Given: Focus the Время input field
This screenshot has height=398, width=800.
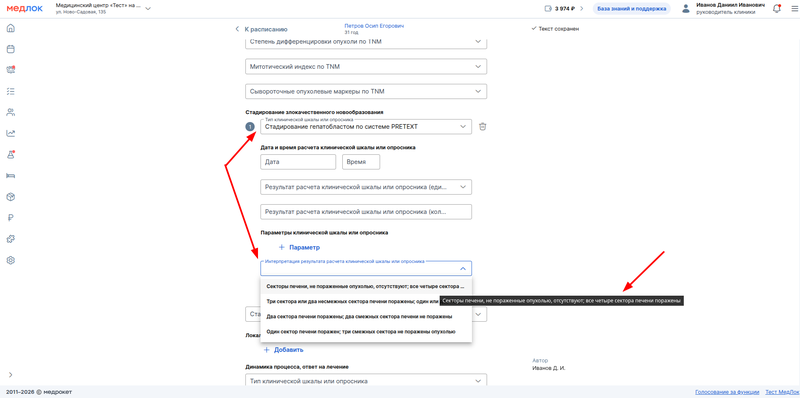Looking at the screenshot, I should click(361, 162).
